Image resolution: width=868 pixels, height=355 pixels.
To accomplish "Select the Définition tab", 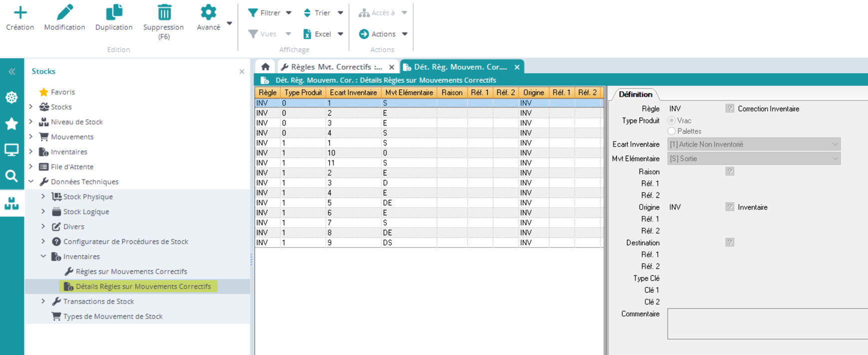I will click(635, 94).
